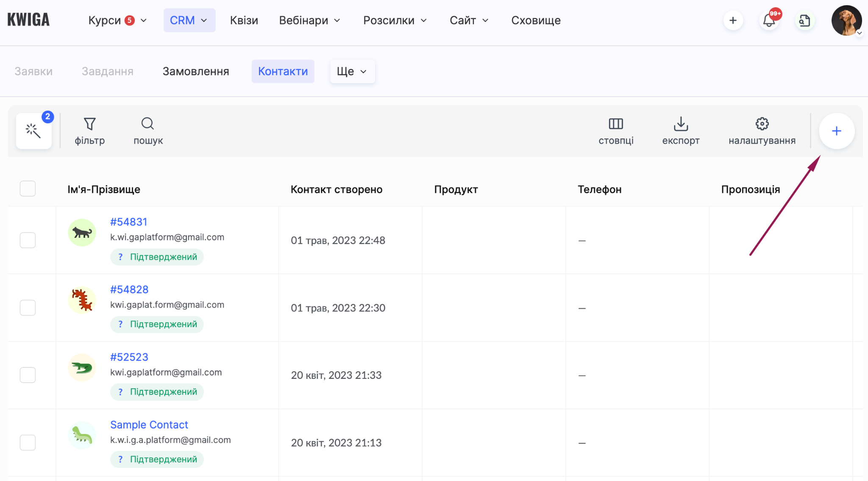The width and height of the screenshot is (868, 481).
Task: Click the date 20 квіт, 2023 21:33
Action: [x=336, y=375]
